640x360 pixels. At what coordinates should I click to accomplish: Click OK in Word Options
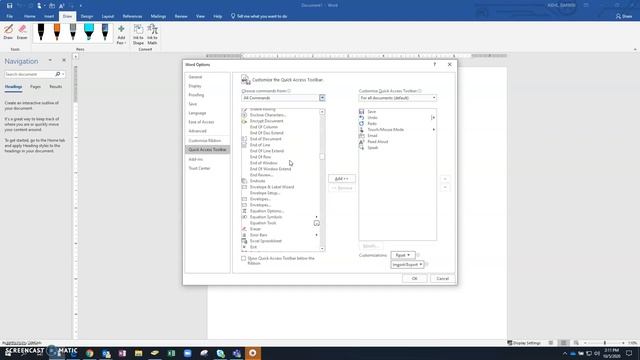[414, 278]
